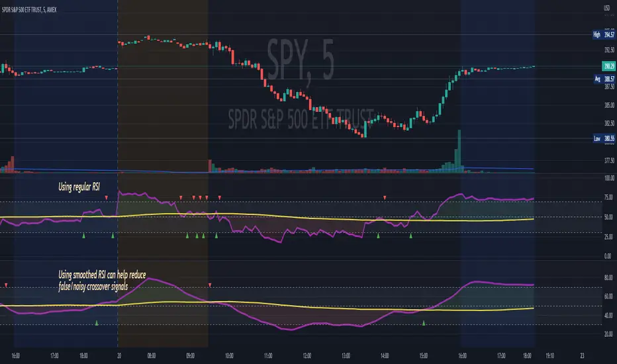Screen dimensions: 617x364
Task: Click the date label 20 on time axis
Action: tap(119, 356)
